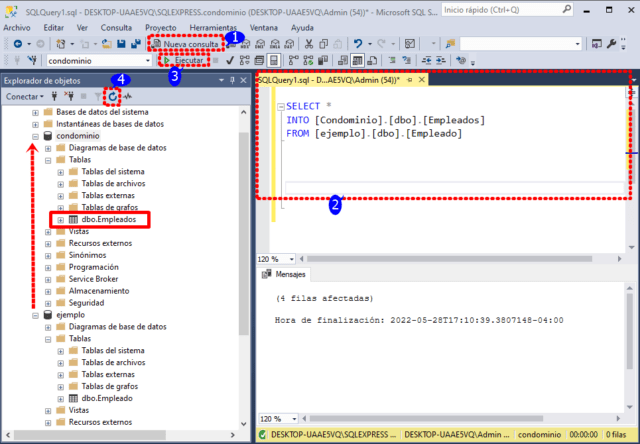Click the Nueva consulta button

click(186, 44)
